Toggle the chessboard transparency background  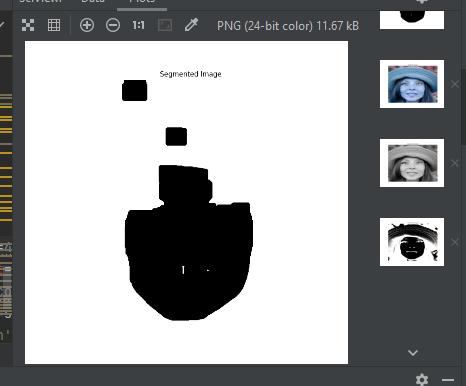(x=28, y=25)
